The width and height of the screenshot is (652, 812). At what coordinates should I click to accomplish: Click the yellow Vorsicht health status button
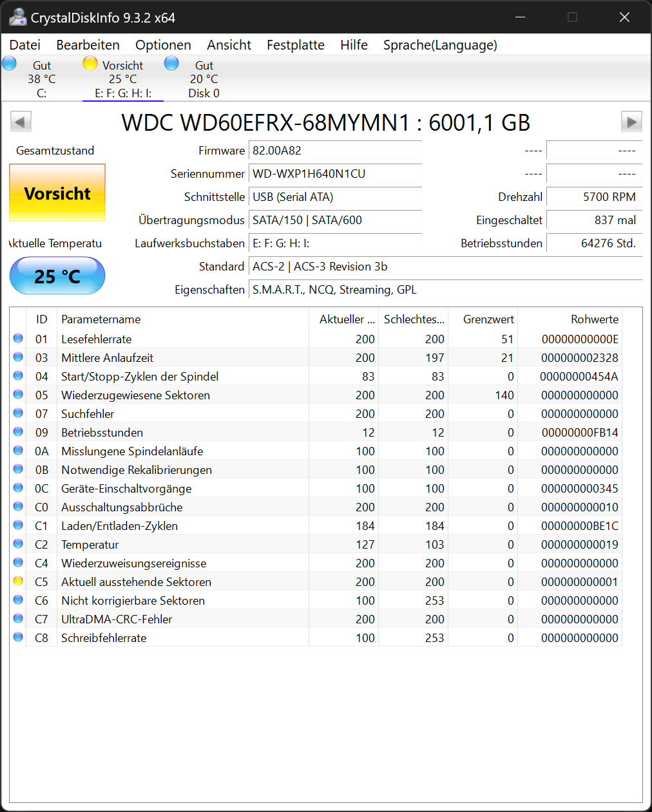tap(57, 193)
